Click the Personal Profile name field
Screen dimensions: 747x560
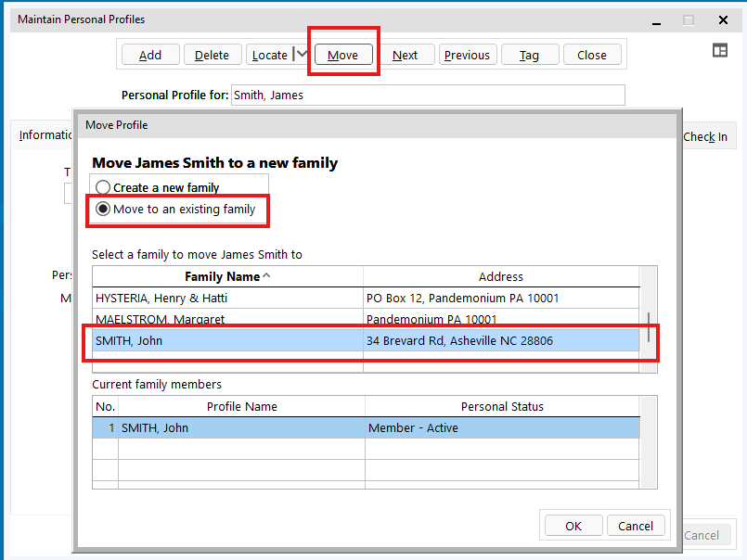[427, 95]
